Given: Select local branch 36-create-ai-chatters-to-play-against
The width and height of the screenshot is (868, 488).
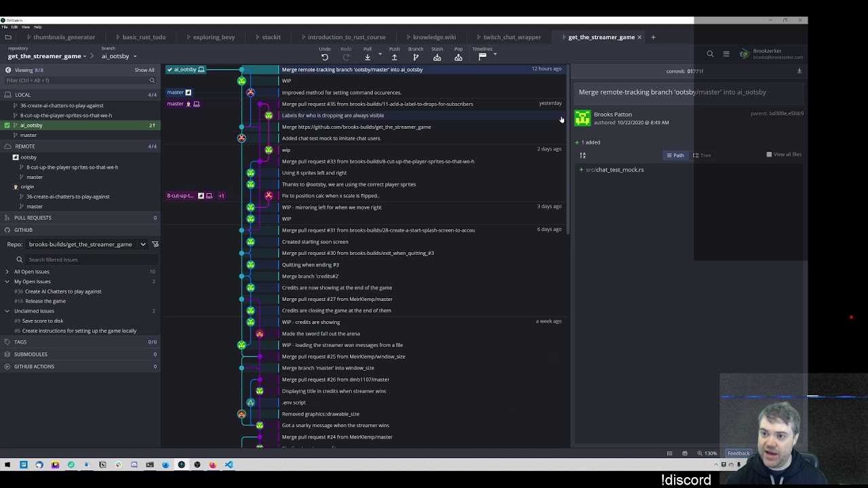Looking at the screenshot, I should pyautogui.click(x=62, y=106).
